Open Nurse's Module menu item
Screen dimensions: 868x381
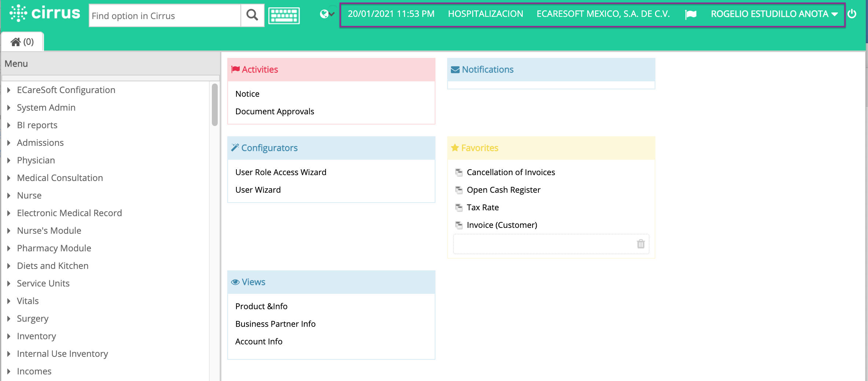click(x=49, y=231)
